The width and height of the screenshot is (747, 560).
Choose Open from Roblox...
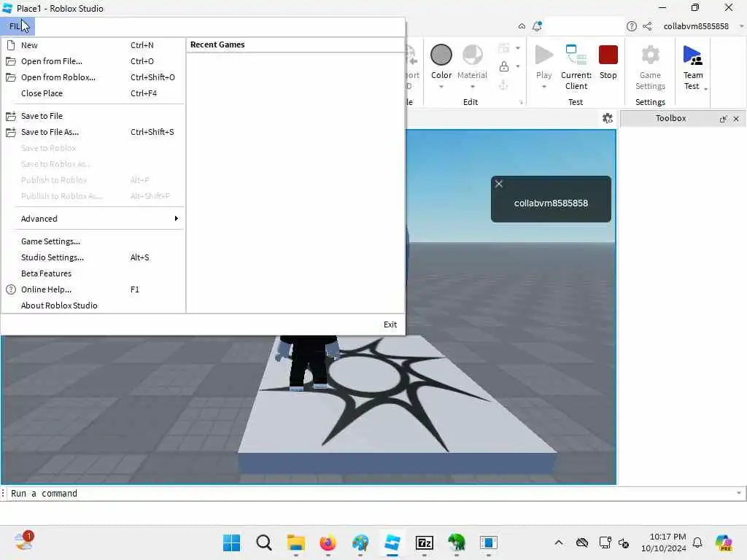coord(93,77)
